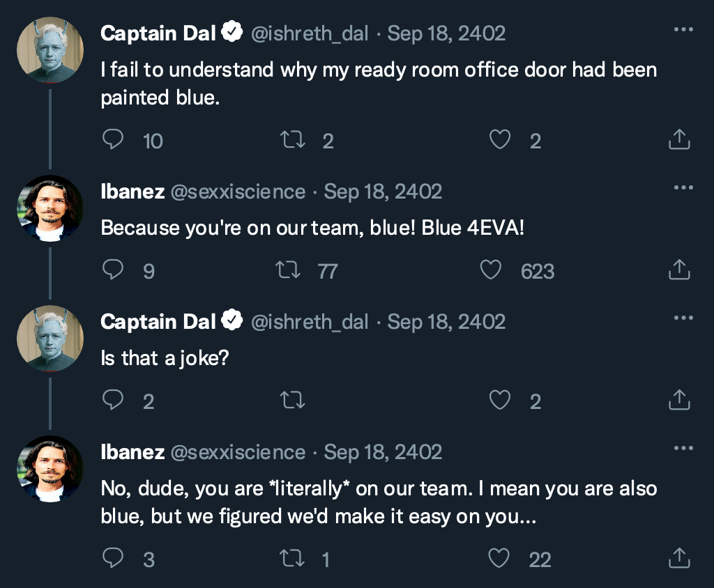714x588 pixels.
Task: Reply to Captain Dal's blue door tweet
Action: coord(113,140)
